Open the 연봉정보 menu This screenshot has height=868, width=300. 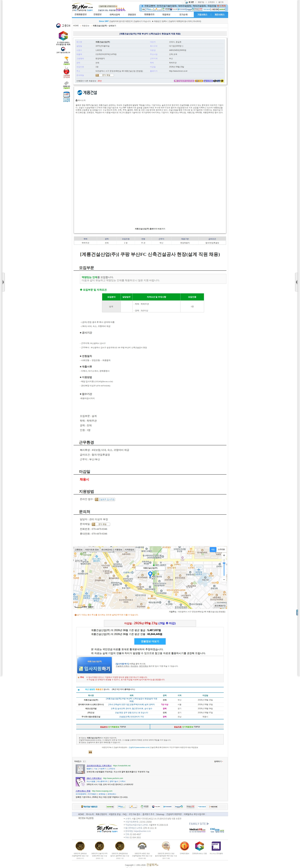point(132,15)
